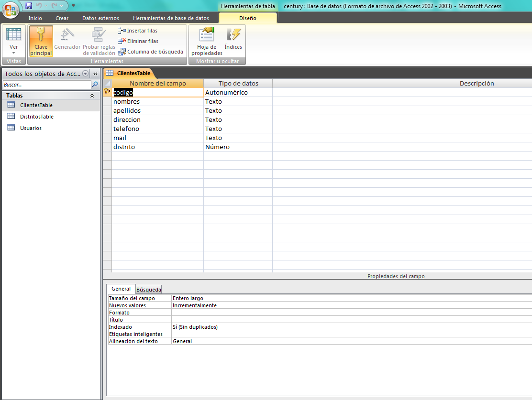Click Eliminar filas

click(x=138, y=41)
